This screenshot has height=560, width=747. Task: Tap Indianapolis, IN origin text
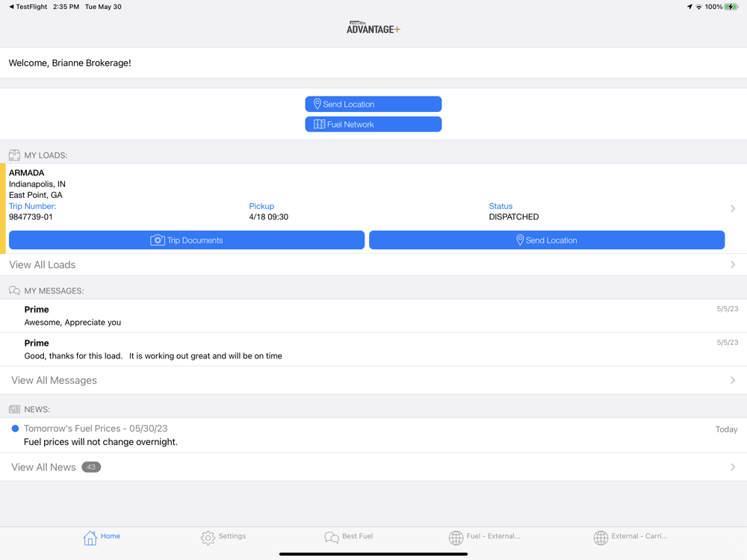click(37, 184)
